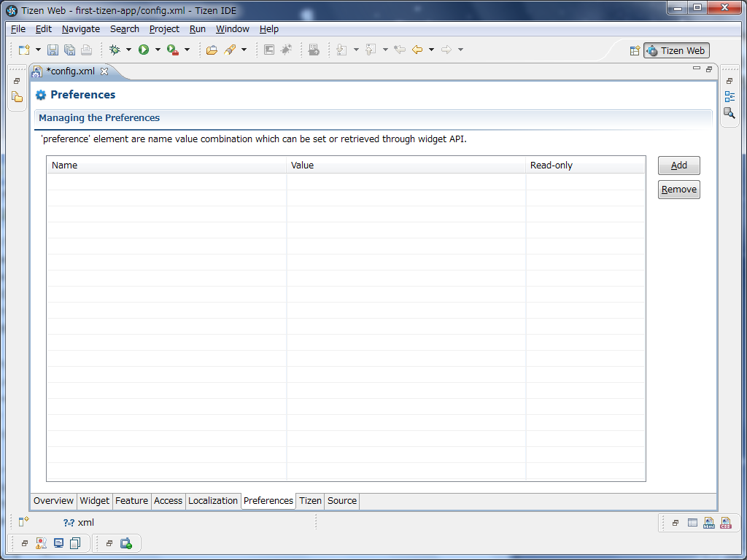Open the New wizard dropdown arrow
This screenshot has height=560, width=747.
coord(38,50)
